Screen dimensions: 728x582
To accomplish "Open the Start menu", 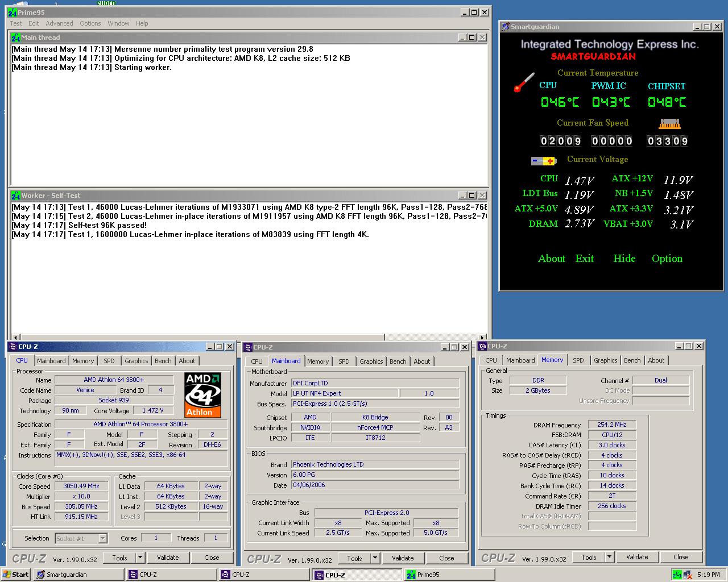I will coord(16,575).
